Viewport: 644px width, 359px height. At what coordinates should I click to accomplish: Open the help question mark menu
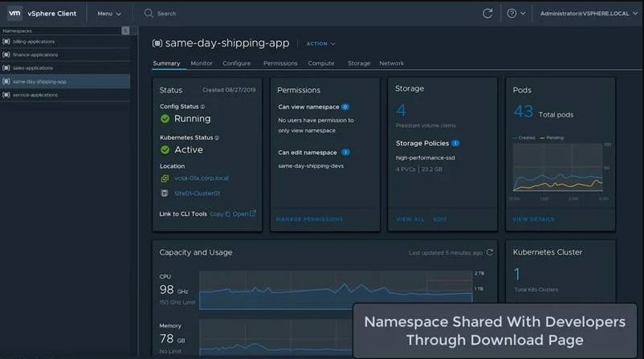[516, 14]
